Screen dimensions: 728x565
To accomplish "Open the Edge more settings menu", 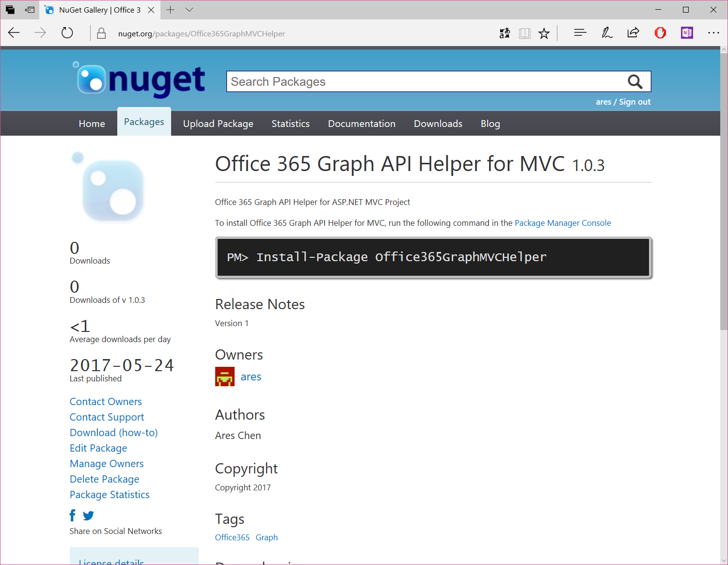I will pyautogui.click(x=713, y=33).
